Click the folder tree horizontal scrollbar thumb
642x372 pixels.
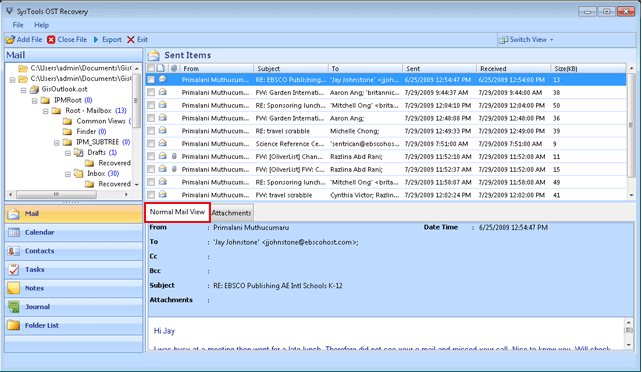(x=57, y=195)
